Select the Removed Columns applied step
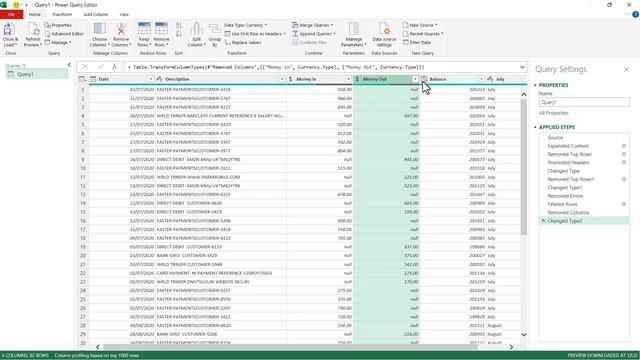 pyautogui.click(x=568, y=213)
